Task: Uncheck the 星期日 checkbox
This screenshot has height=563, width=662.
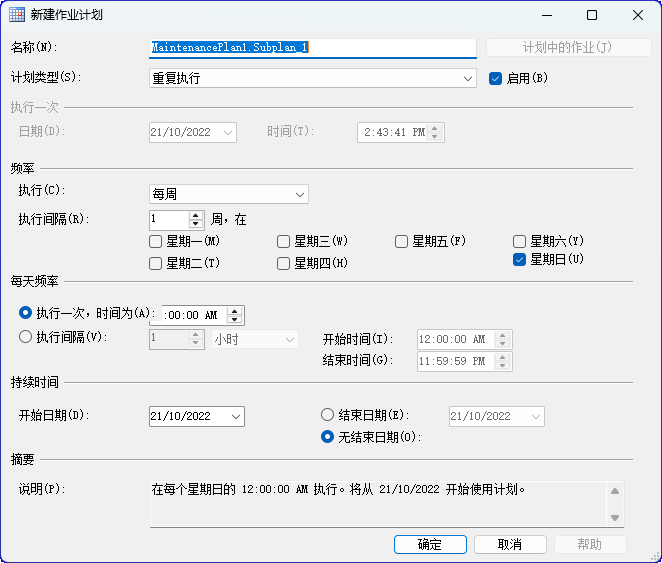Action: [x=519, y=259]
